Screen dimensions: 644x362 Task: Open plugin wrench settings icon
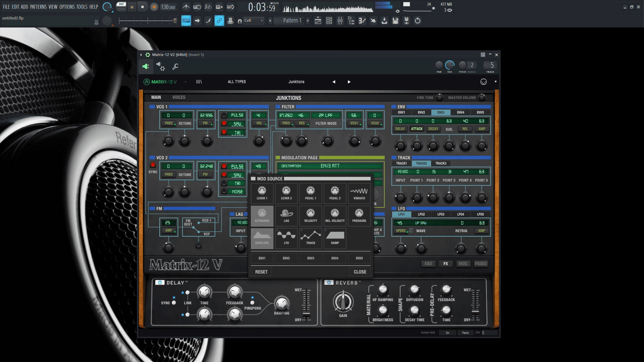tap(175, 67)
